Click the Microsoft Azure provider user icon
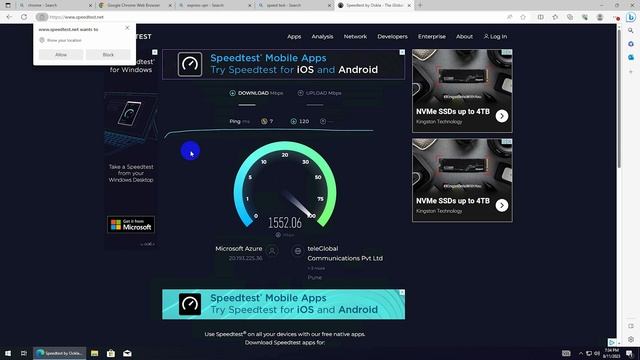640x360 pixels. tap(272, 251)
